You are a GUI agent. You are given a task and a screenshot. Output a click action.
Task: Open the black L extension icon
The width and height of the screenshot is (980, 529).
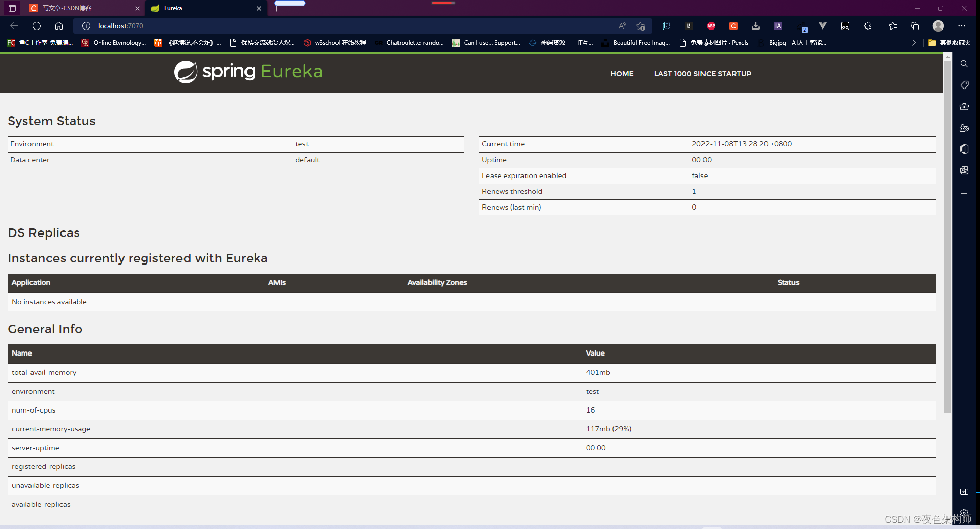[x=689, y=26]
